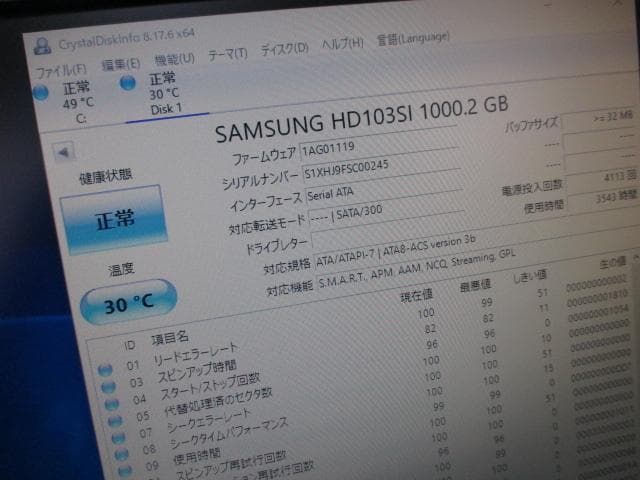Click status orb for リードエラーレート row
The height and width of the screenshot is (480, 640).
pyautogui.click(x=105, y=370)
